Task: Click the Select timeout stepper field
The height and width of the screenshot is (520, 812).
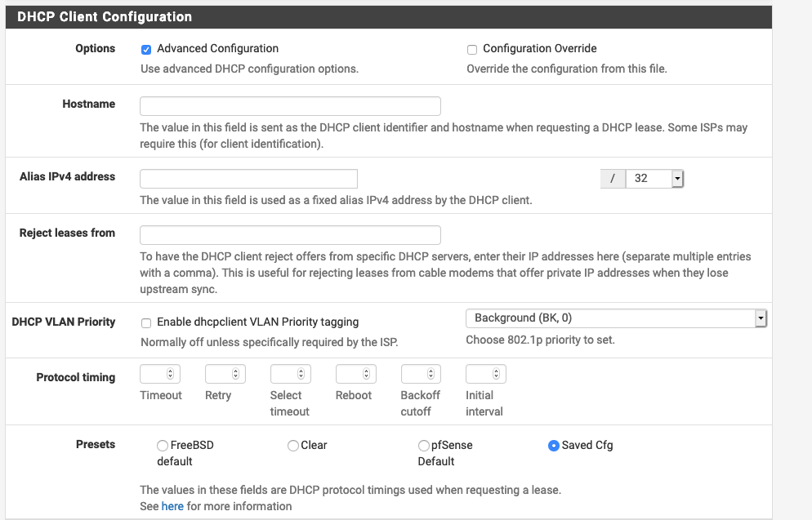Action: (291, 374)
